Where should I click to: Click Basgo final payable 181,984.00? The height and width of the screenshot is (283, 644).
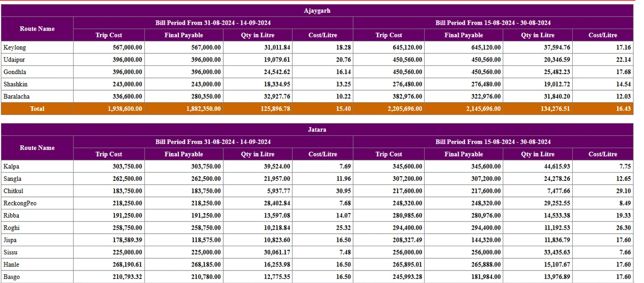486,277
